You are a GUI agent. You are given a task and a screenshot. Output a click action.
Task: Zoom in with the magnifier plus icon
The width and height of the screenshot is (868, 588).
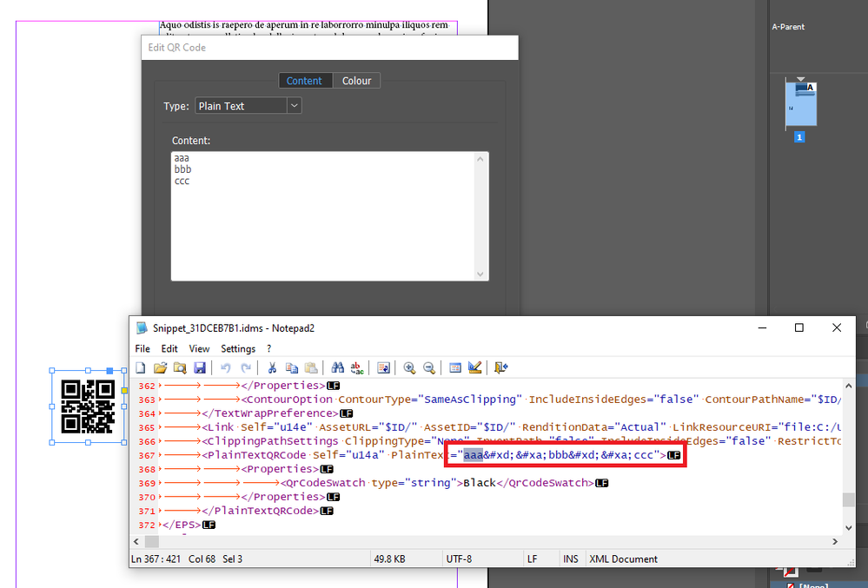[x=409, y=368]
